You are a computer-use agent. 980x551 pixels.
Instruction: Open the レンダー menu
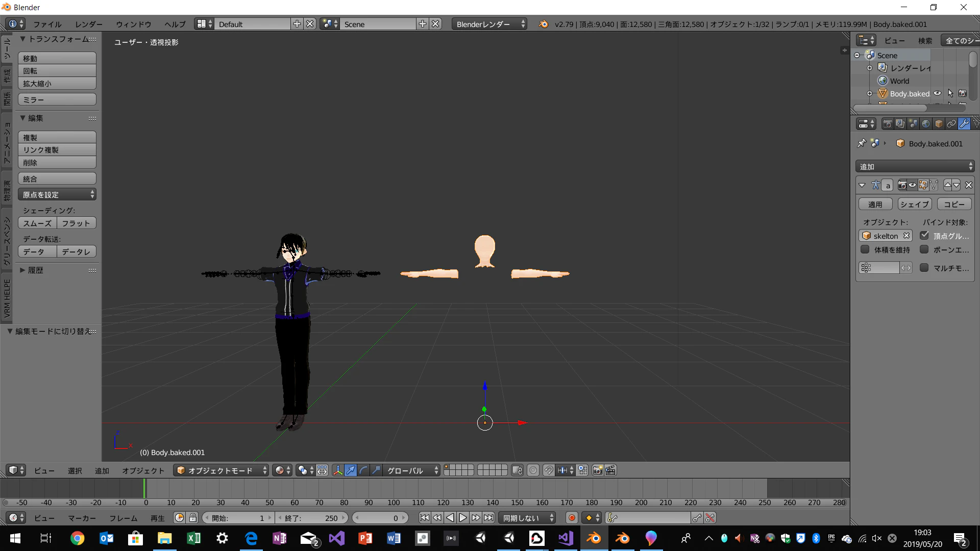coord(89,24)
